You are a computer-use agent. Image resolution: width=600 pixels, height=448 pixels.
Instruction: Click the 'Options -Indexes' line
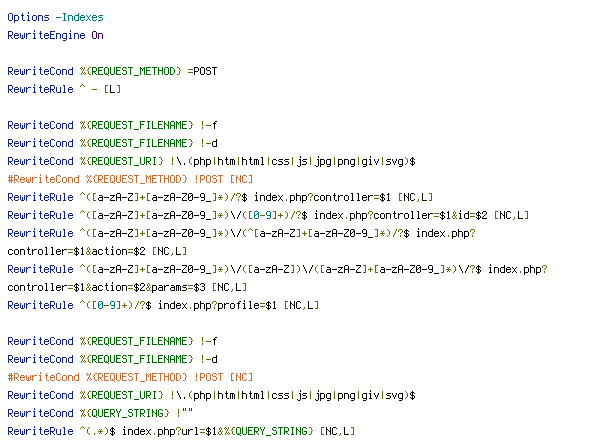click(x=55, y=17)
